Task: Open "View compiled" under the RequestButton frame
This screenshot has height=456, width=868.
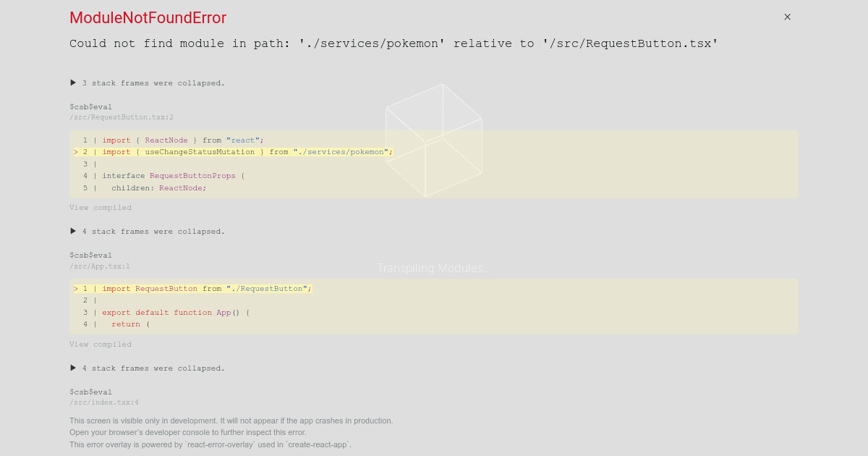Action: [100, 207]
